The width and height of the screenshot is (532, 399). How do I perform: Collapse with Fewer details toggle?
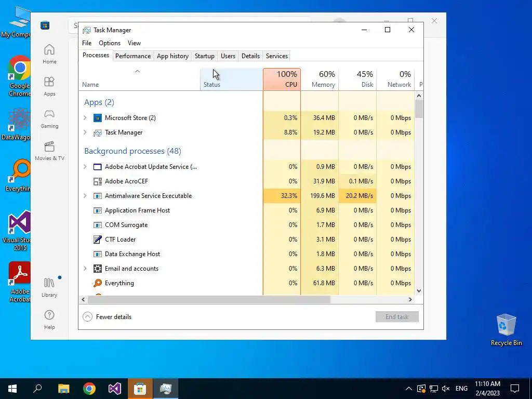[x=107, y=317]
